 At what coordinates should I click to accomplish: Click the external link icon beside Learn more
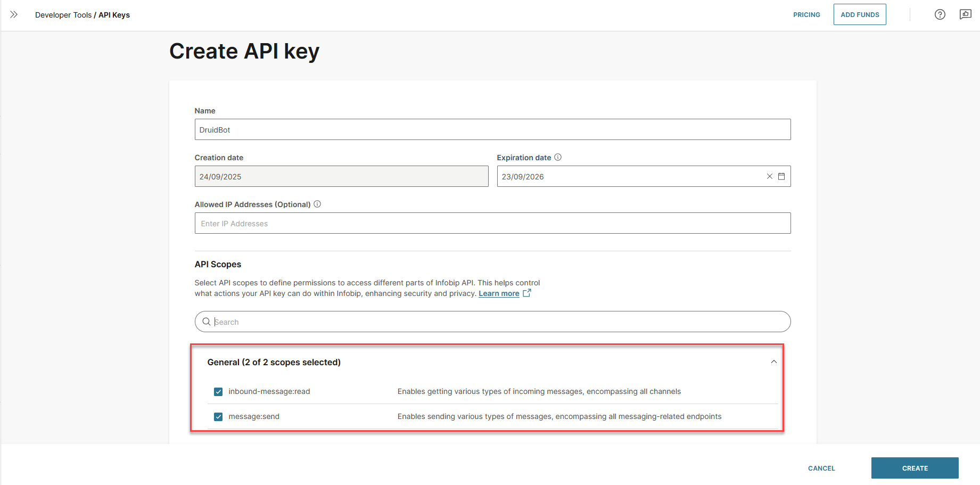(x=527, y=293)
